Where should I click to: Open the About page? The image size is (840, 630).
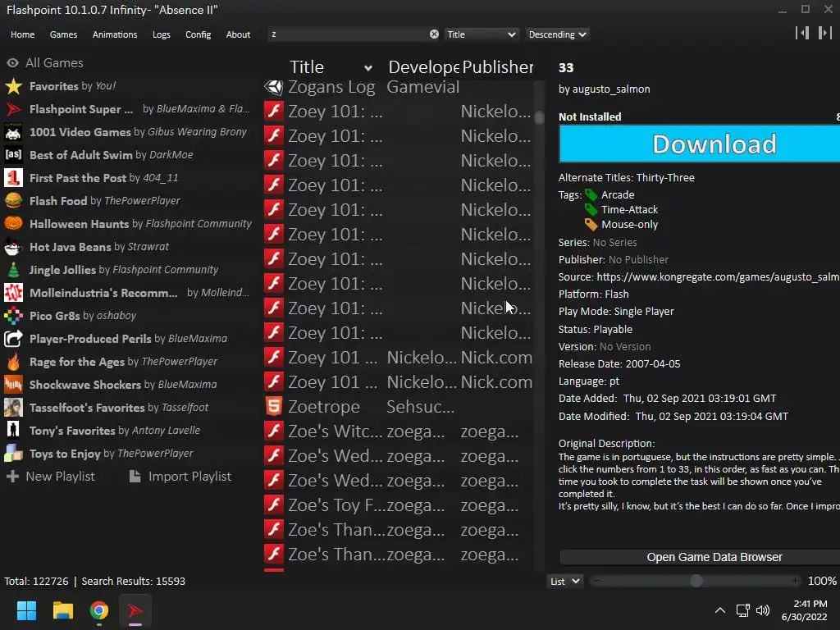(238, 34)
